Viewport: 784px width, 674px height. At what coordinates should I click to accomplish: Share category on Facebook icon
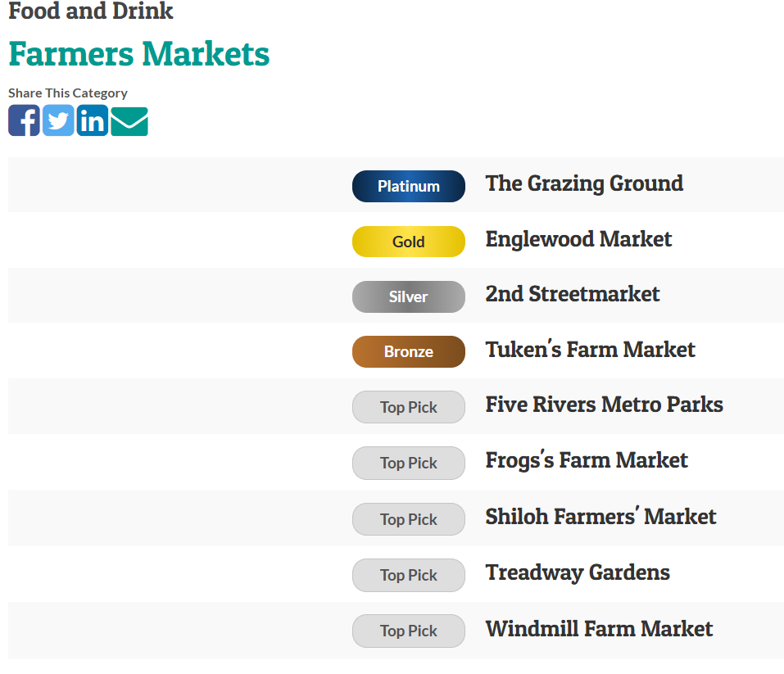tap(24, 120)
